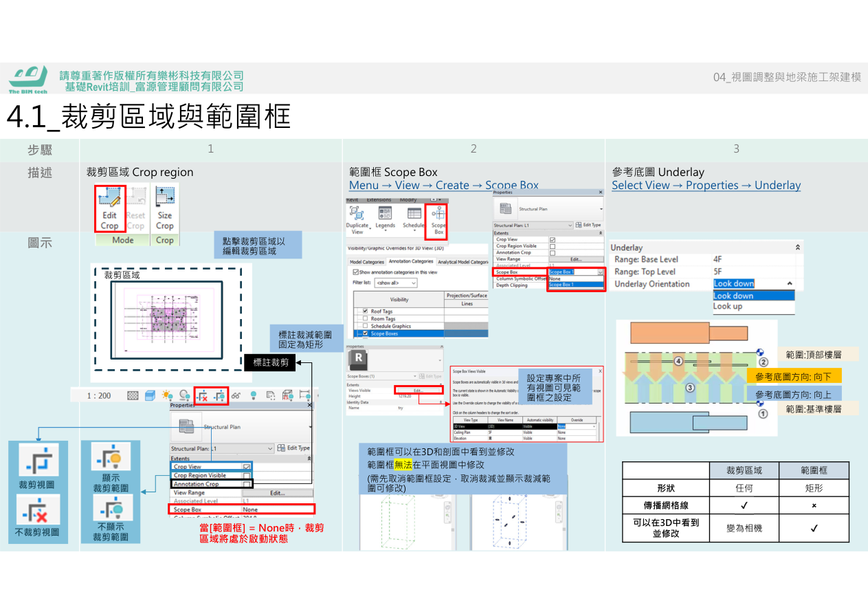This screenshot has height=614, width=868.
Task: Click the R family icon in Scope Boxes properties
Action: click(359, 360)
